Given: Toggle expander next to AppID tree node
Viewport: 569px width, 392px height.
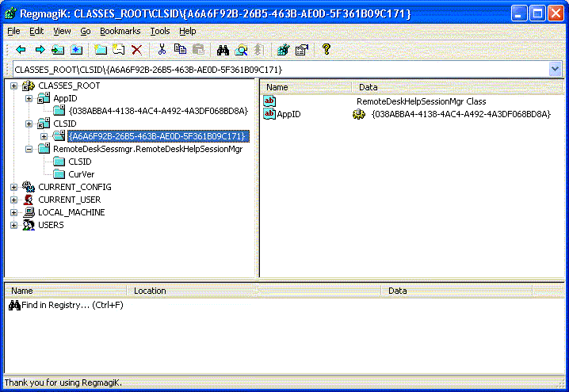Looking at the screenshot, I should tap(29, 99).
